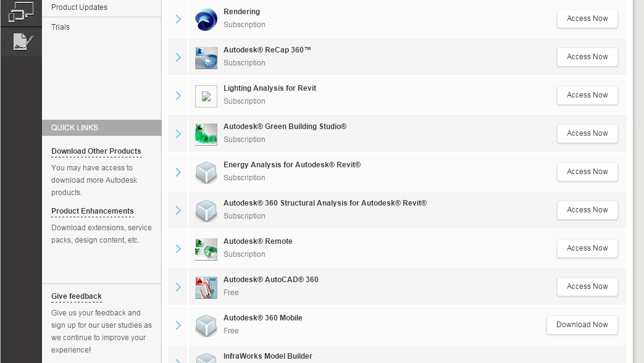
Task: Click the AutoCAD 360 product icon
Action: click(x=206, y=287)
